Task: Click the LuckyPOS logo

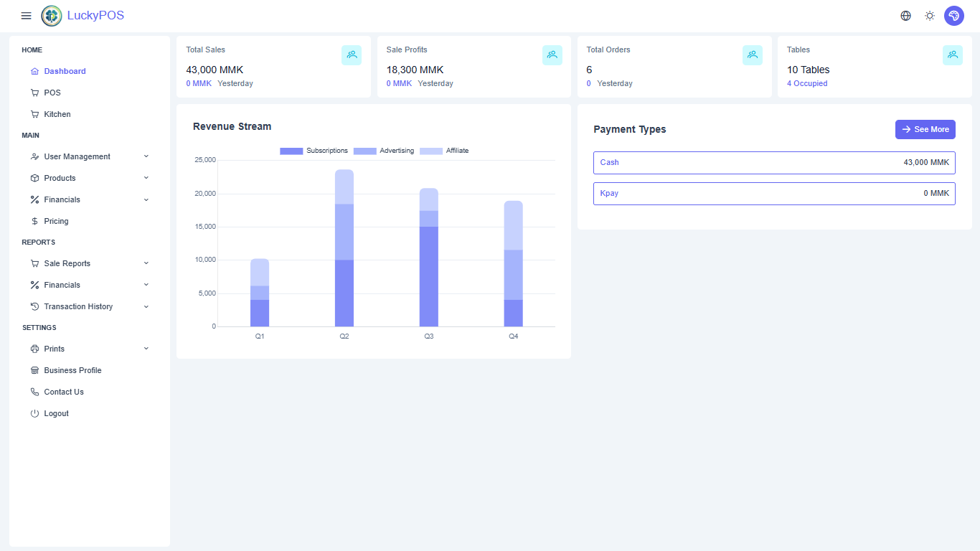Action: coord(52,16)
